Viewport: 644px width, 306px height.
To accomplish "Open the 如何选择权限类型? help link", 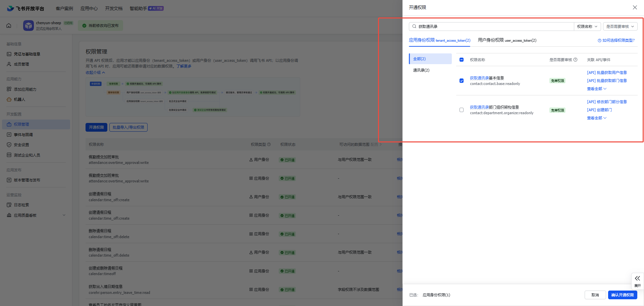I will (616, 40).
